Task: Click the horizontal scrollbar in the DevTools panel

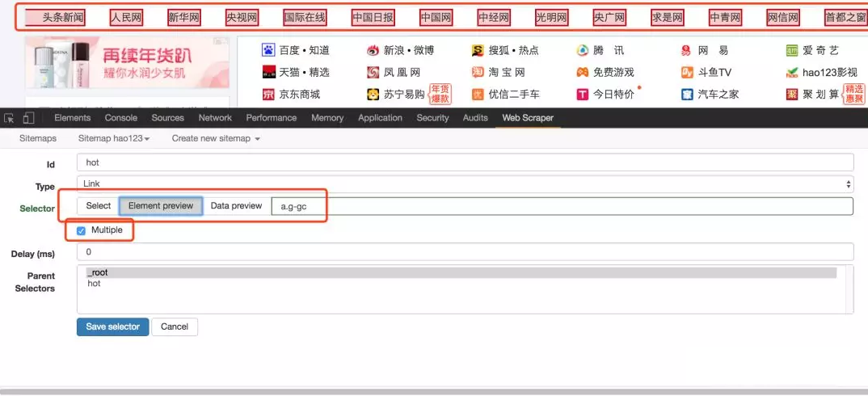Action: click(x=434, y=392)
